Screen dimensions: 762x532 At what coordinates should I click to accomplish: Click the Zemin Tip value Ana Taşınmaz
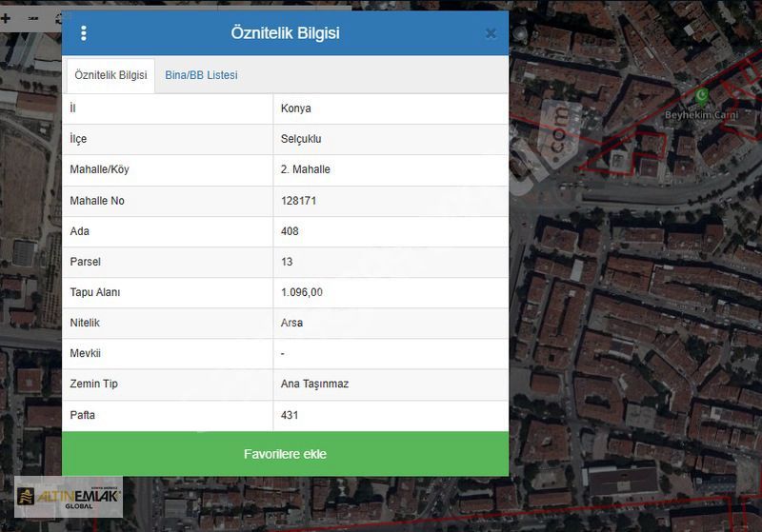[x=314, y=384]
